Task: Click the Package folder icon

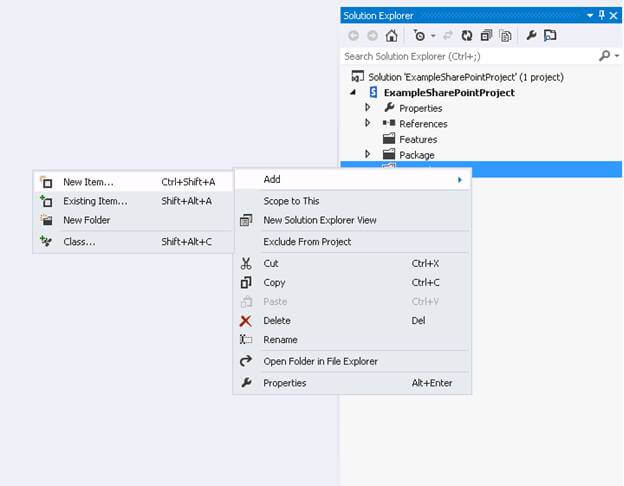Action: click(389, 154)
